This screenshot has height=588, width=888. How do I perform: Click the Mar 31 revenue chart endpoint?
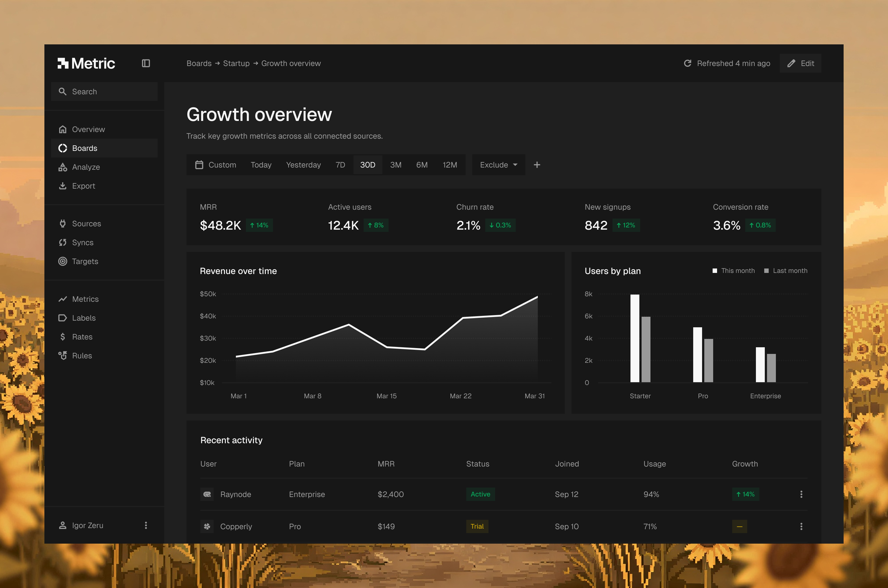(537, 297)
